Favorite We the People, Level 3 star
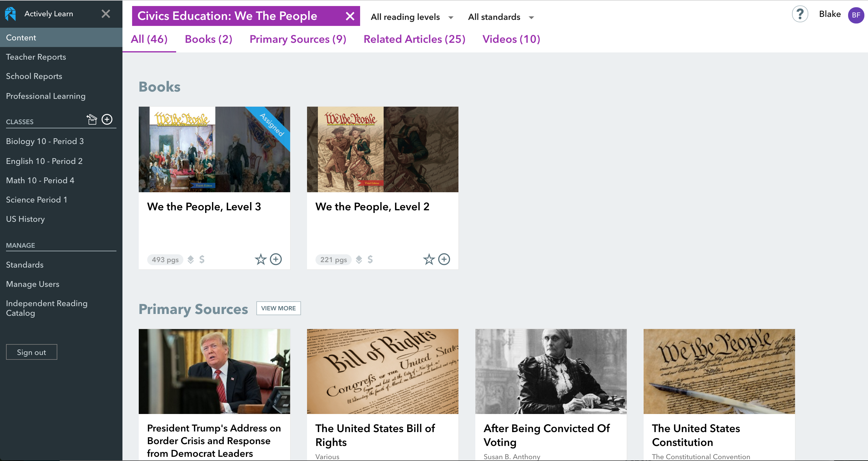868x461 pixels. coord(261,259)
